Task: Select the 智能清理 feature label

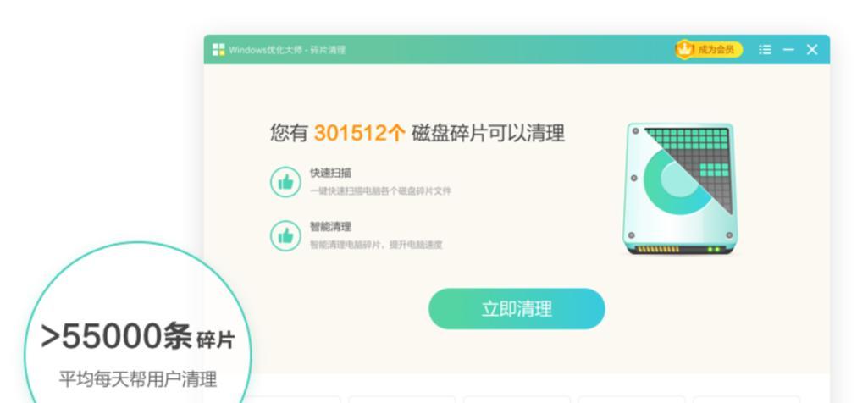Action: [x=330, y=226]
